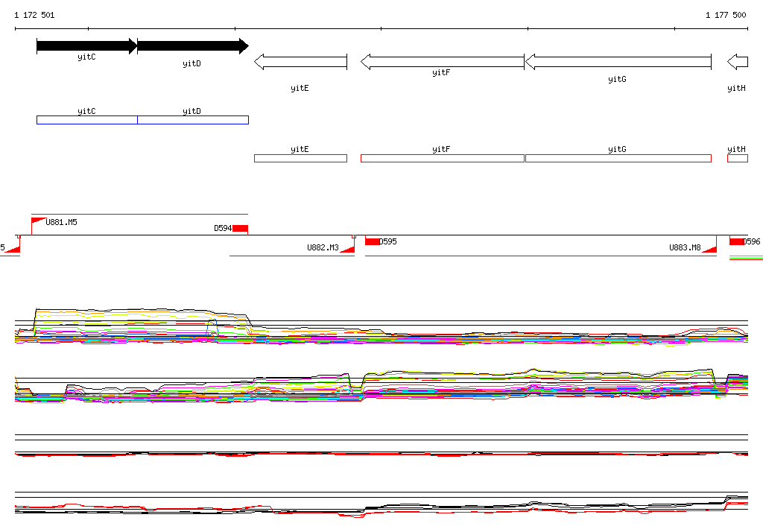Click the blue yitD box

(193, 120)
